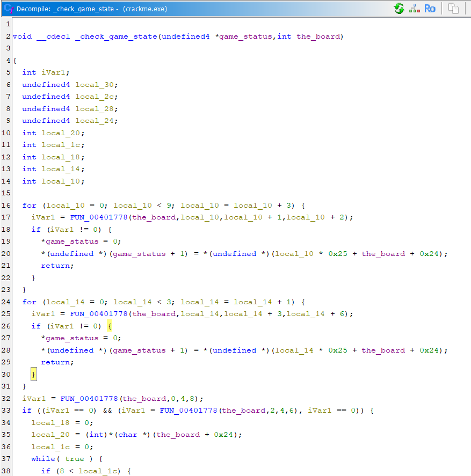
Task: Click the grayed-out copy icon in the toolbar
Action: (x=454, y=9)
